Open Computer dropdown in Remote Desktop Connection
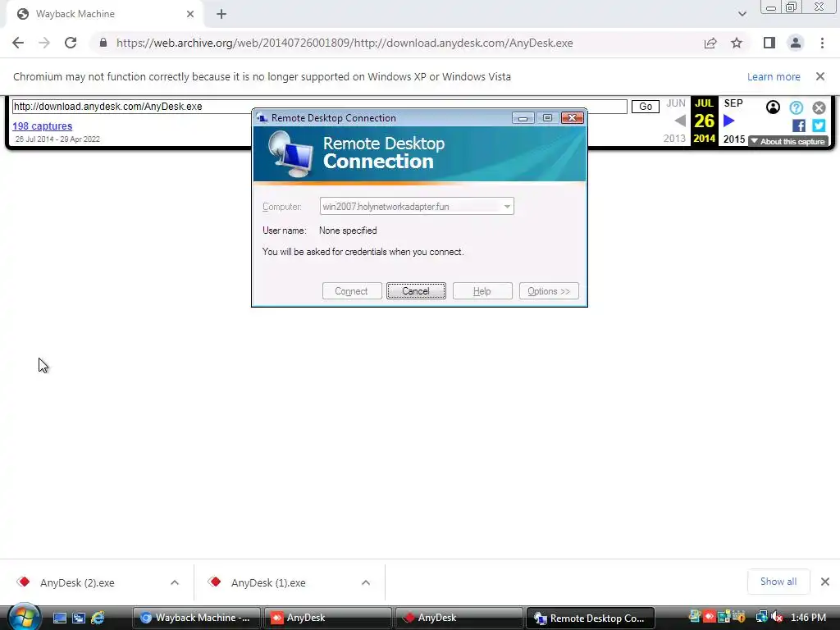The width and height of the screenshot is (840, 630). point(507,206)
